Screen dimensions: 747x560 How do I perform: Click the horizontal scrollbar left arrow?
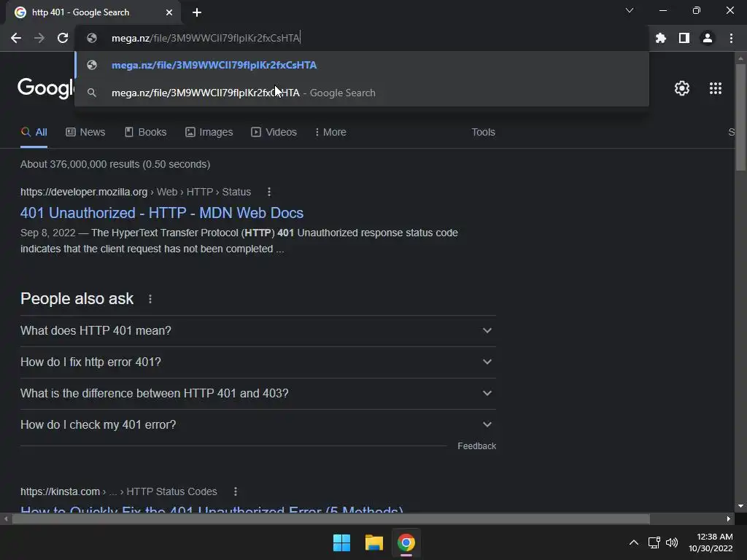click(6, 518)
